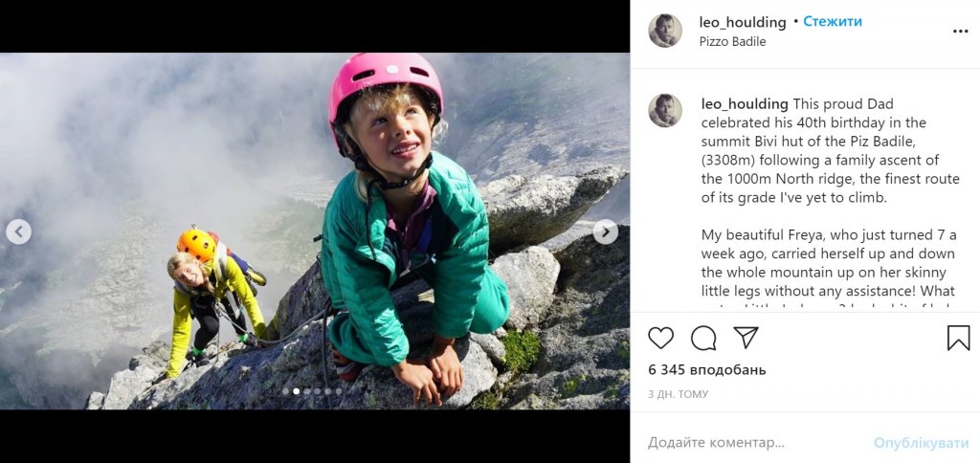Open leo_houlding username in post header

[743, 21]
